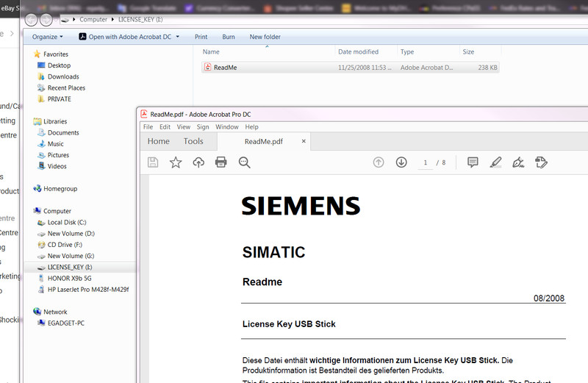The height and width of the screenshot is (383, 588).
Task: Click Computer in the address breadcrumb
Action: click(93, 19)
